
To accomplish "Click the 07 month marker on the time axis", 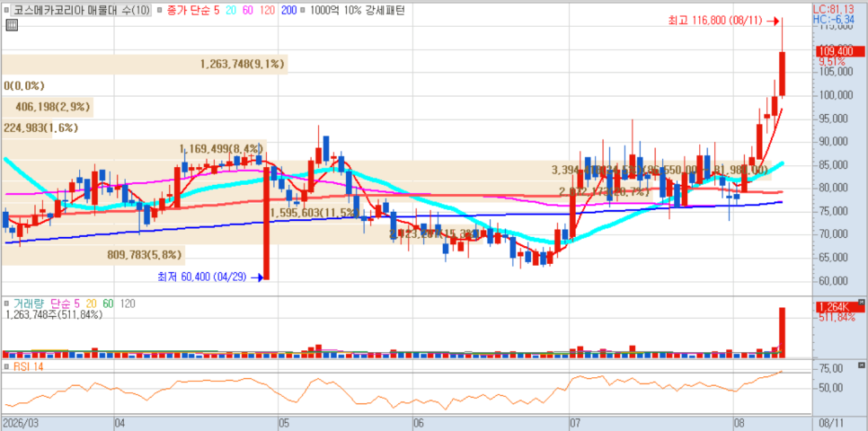I will coord(576,423).
